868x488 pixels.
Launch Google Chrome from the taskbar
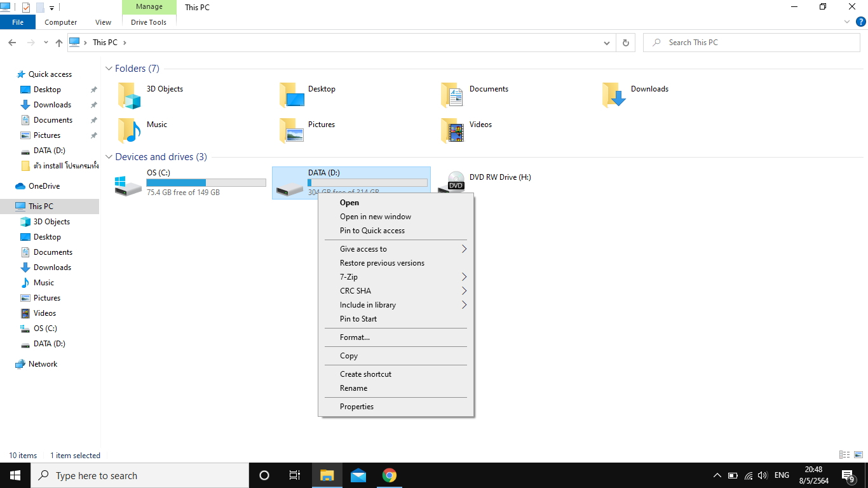(x=390, y=475)
